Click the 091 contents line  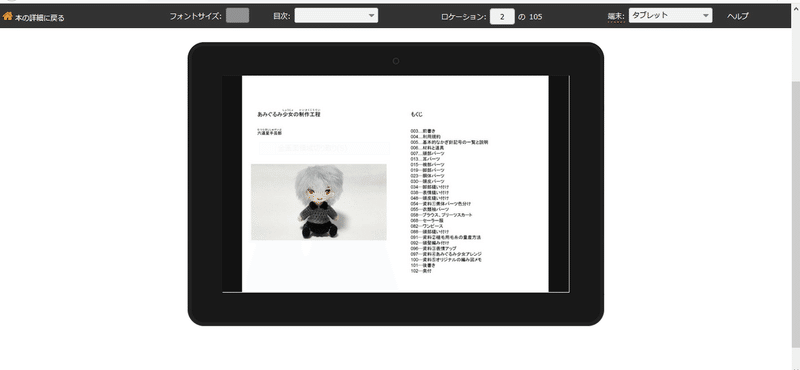(x=445, y=237)
